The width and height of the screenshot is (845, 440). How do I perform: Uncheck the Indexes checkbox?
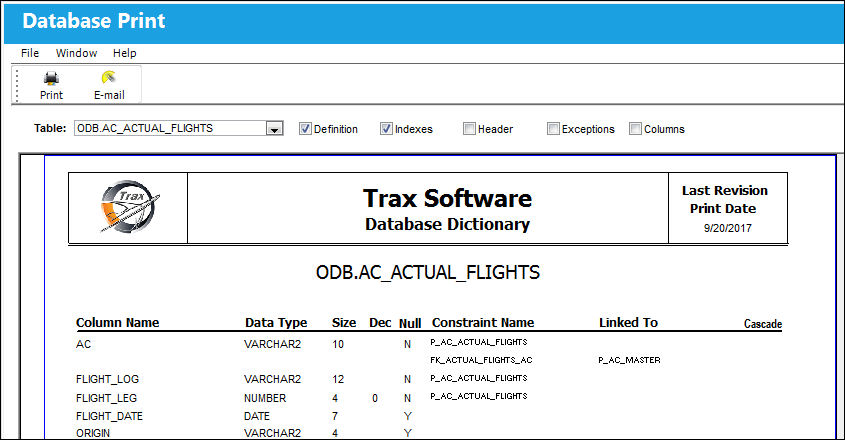[386, 128]
